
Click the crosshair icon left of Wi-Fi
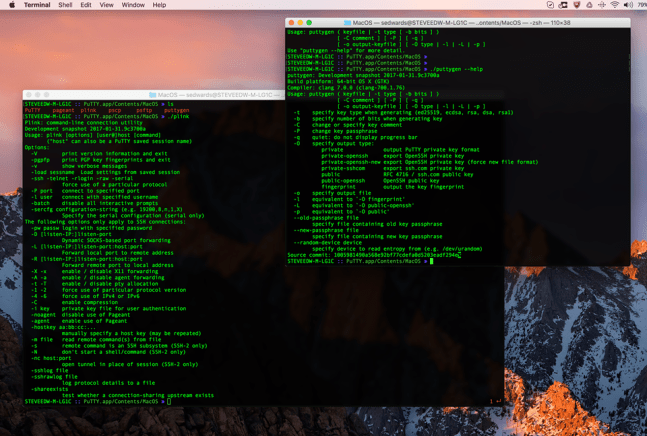pos(602,5)
